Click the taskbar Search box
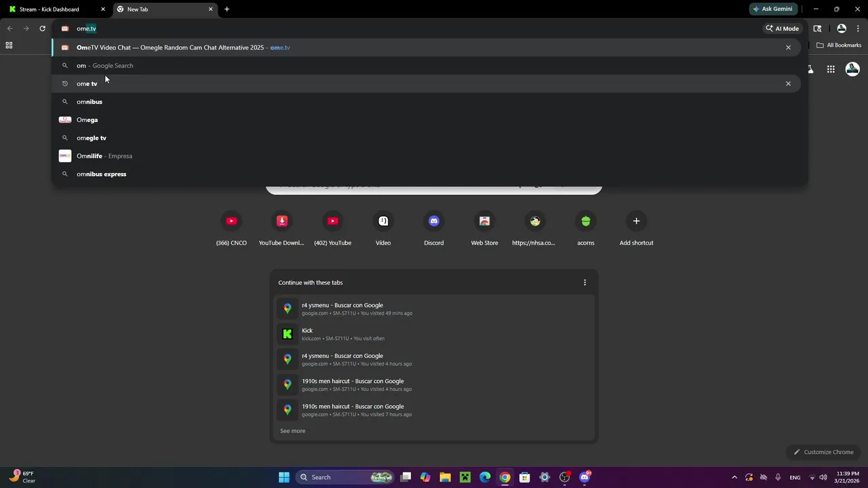Screen dimensions: 868x488 pyautogui.click(x=346, y=477)
